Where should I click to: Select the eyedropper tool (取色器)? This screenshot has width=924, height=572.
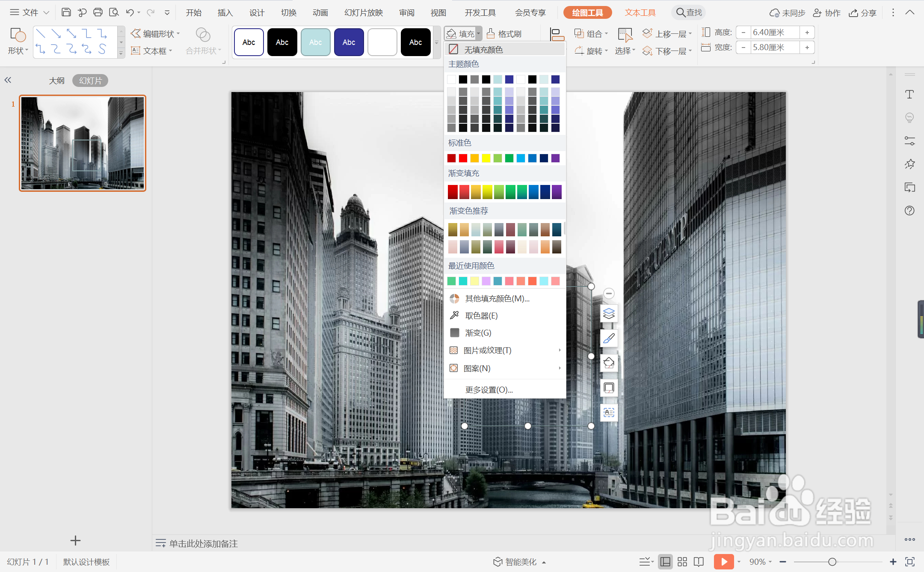tap(481, 316)
